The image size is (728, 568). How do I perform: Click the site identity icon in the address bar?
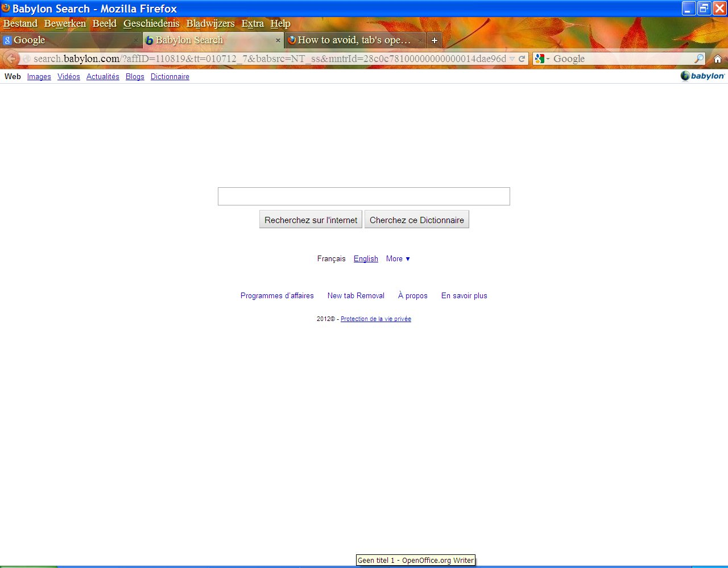coord(27,59)
